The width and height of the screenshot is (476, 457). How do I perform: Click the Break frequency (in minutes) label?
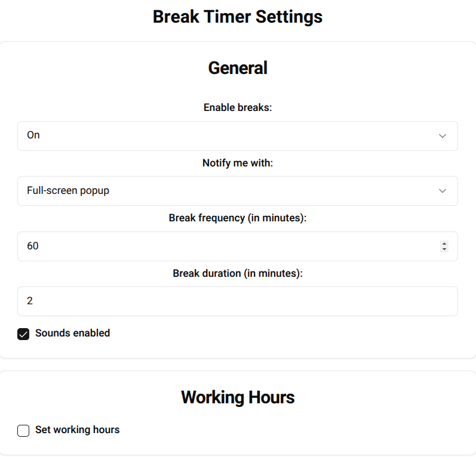point(237,218)
